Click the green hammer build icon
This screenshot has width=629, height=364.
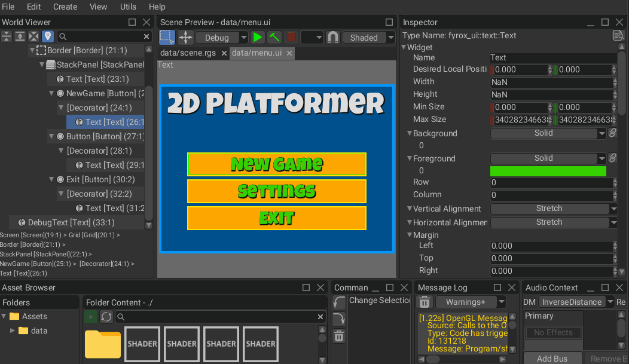coord(274,37)
